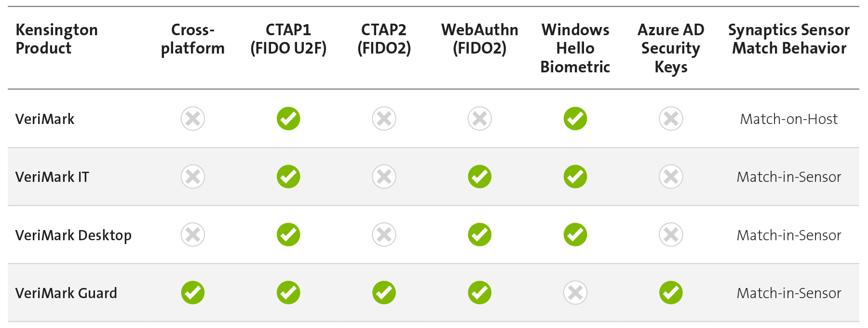Viewport: 868px width, 328px height.
Task: Click VeriMark WebAuthn gray X icon
Action: 480,119
